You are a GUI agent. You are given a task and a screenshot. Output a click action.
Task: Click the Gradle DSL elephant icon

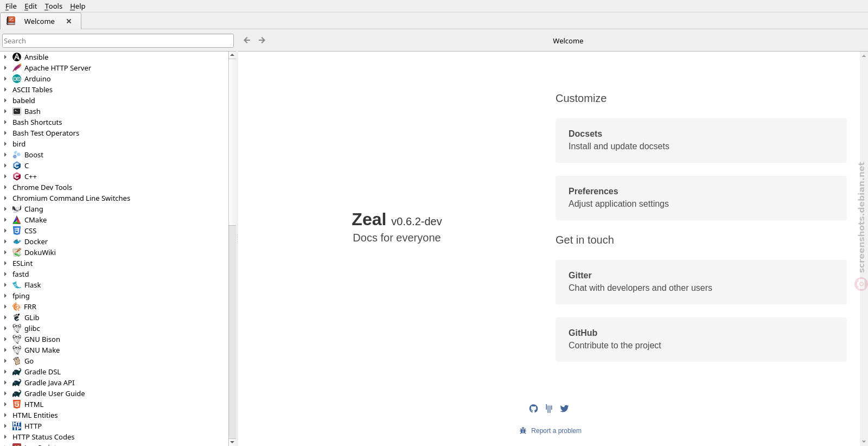point(17,372)
